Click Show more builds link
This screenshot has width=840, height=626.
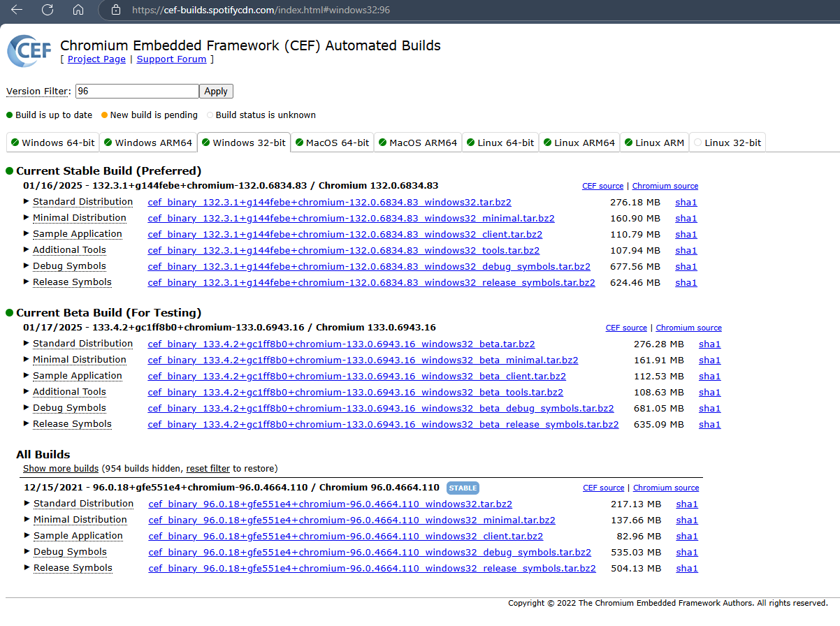(x=61, y=469)
